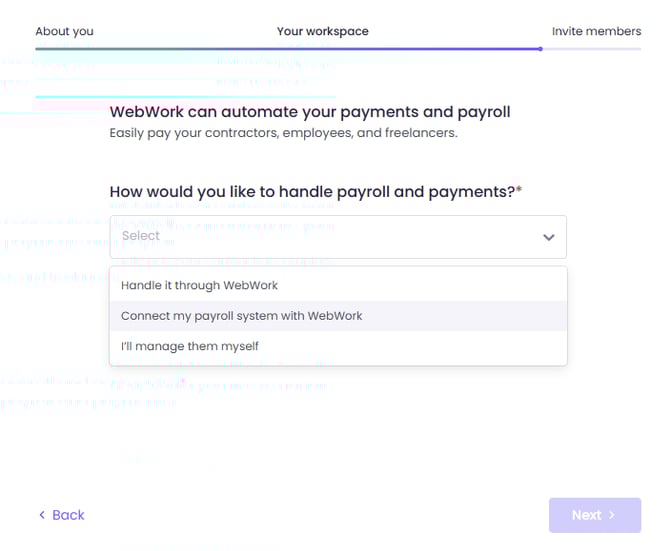
Task: Click the filled portion of the progress bar
Action: [x=288, y=48]
